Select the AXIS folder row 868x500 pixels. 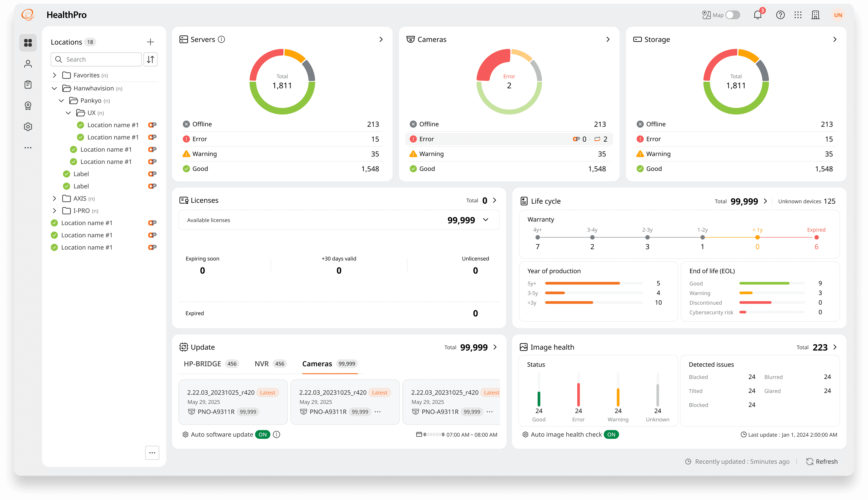104,198
